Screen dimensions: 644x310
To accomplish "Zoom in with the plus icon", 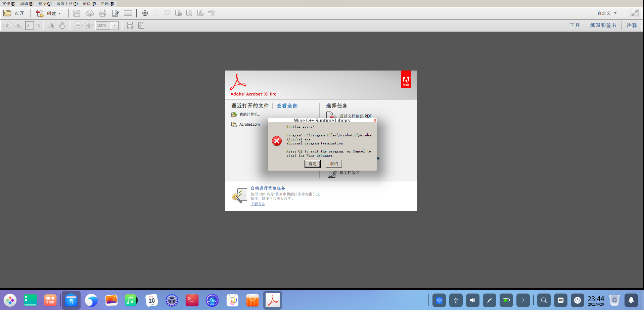I will coord(89,25).
